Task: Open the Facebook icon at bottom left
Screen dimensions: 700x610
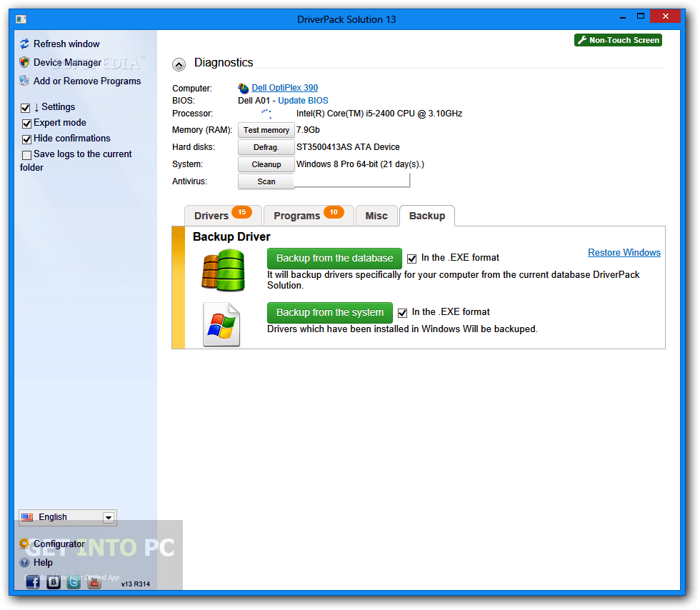Action: click(32, 581)
